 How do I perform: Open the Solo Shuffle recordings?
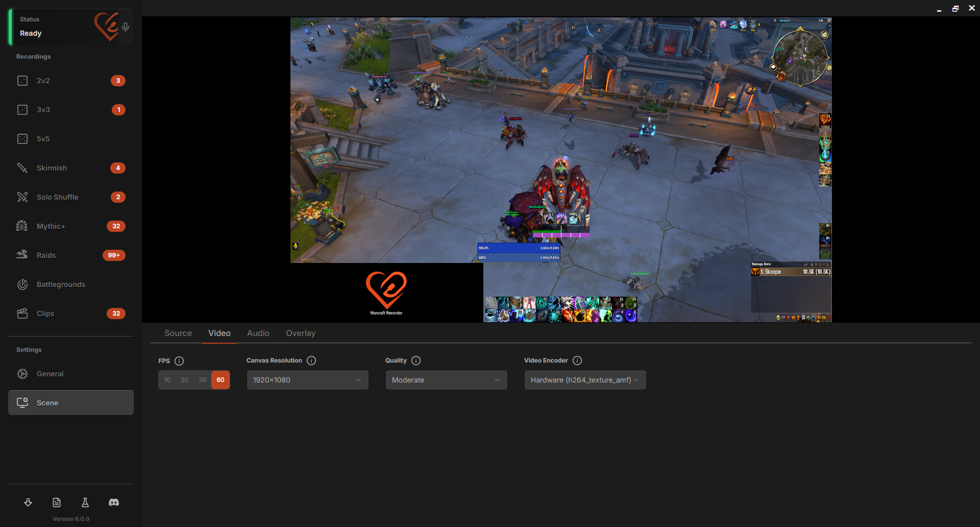pyautogui.click(x=71, y=197)
